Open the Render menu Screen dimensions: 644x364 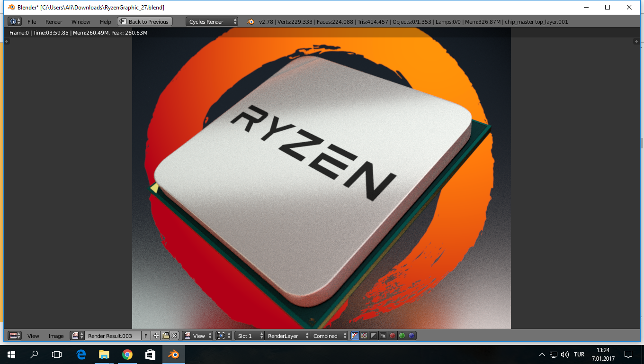[54, 22]
